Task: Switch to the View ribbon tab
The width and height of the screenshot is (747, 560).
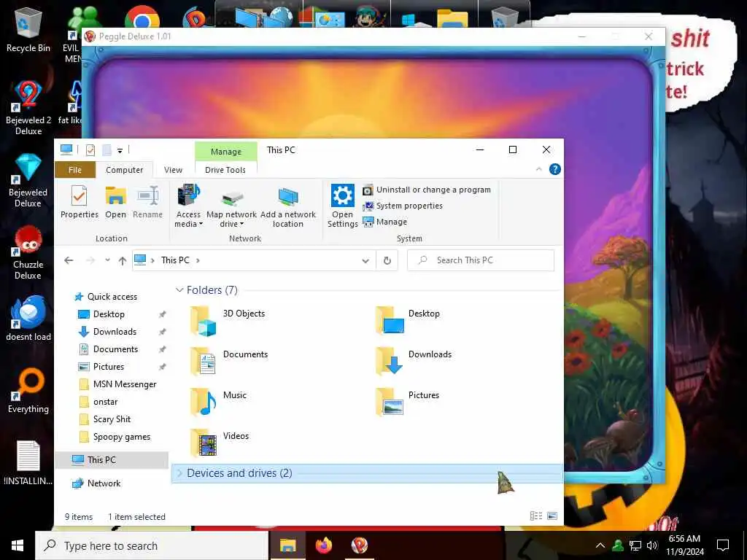Action: click(173, 170)
